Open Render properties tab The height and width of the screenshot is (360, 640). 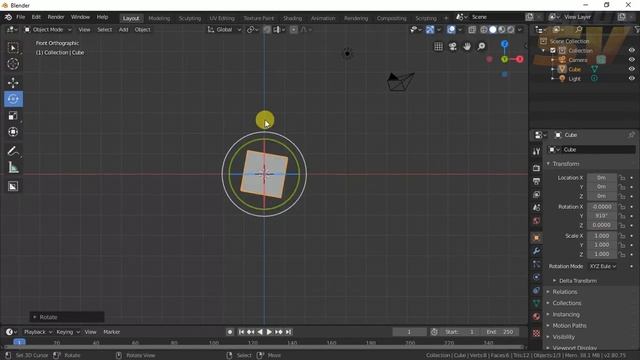(x=536, y=168)
